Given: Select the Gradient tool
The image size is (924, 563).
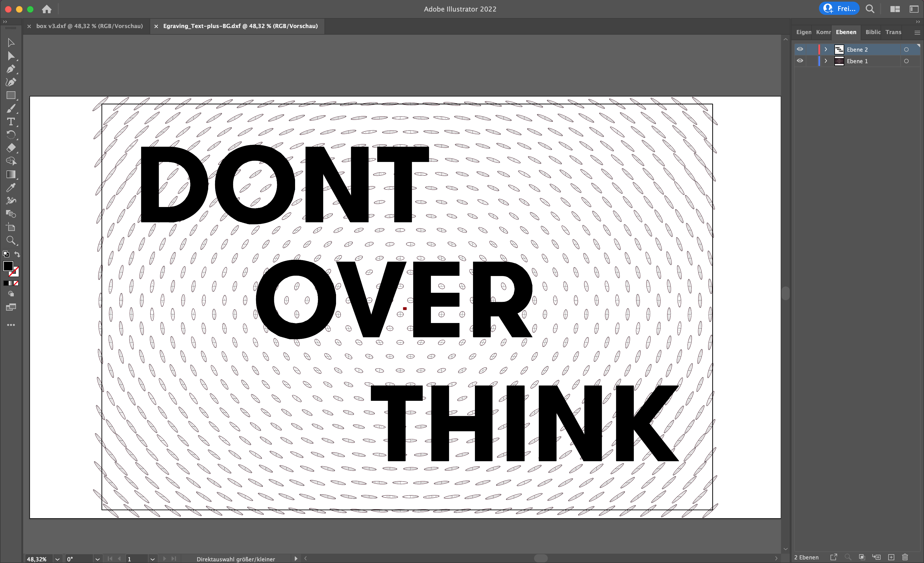Looking at the screenshot, I should point(10,174).
